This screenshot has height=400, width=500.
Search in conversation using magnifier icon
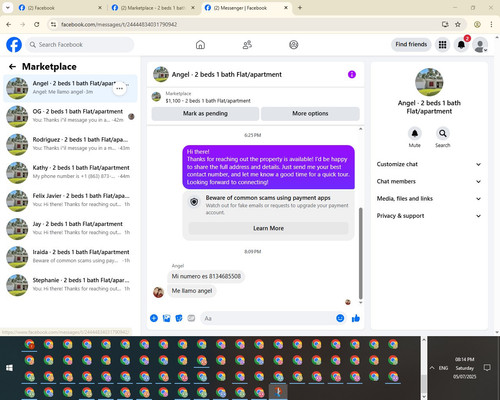point(443,133)
